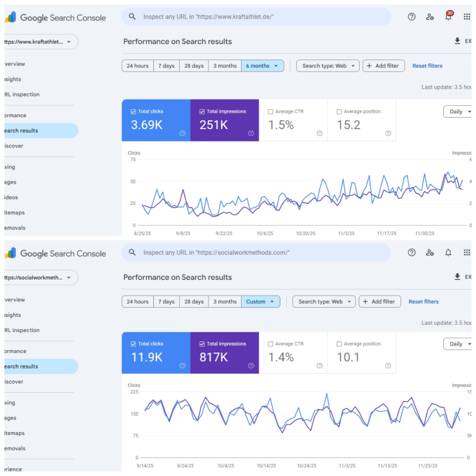476x476 pixels.
Task: Click the bell icon in socialworkmethods header
Action: (x=448, y=253)
